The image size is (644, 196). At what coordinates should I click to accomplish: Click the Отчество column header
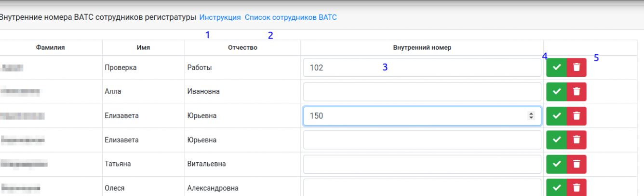(242, 47)
